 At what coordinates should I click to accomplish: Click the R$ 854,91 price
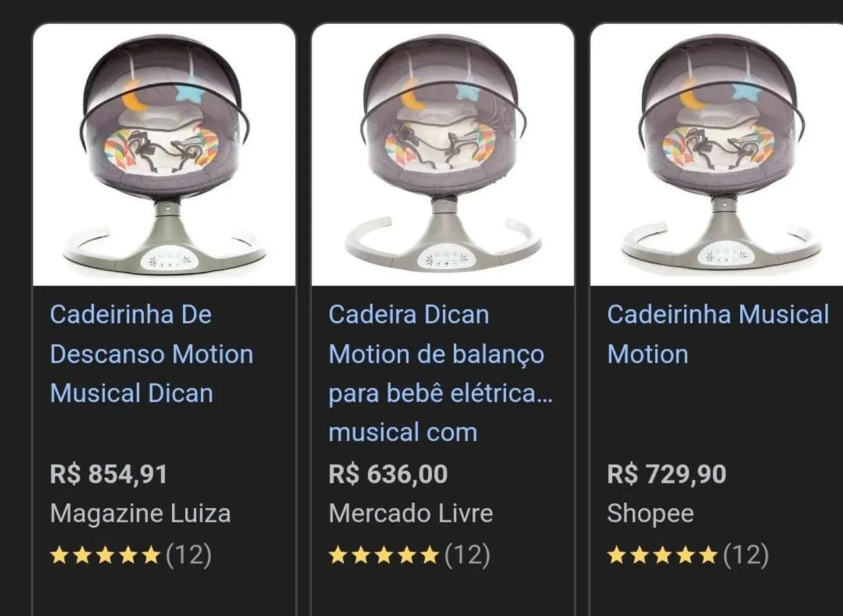pos(109,473)
